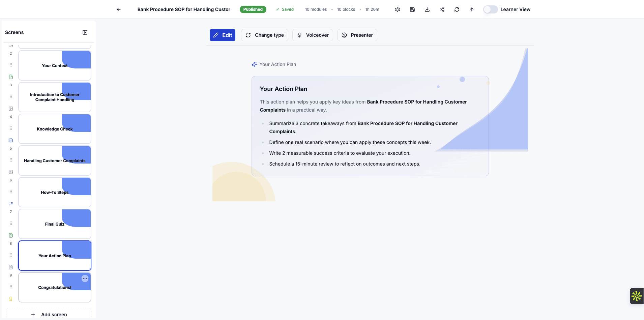Image resolution: width=644 pixels, height=320 pixels.
Task: Click the share icon
Action: [x=442, y=9]
